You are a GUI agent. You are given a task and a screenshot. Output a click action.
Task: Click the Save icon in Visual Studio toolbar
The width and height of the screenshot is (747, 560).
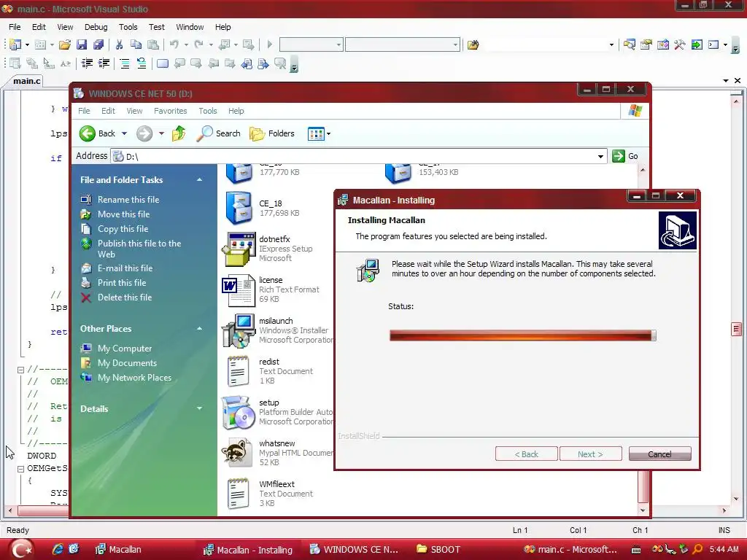click(x=82, y=44)
